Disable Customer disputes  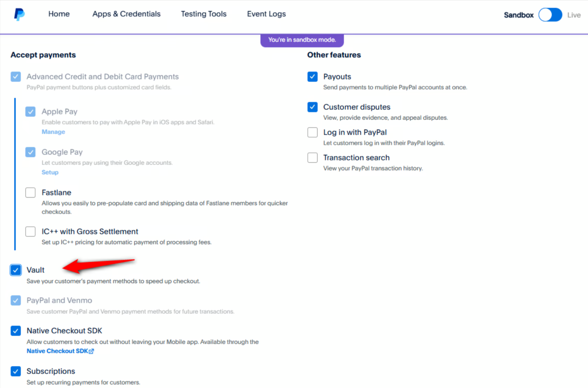(312, 107)
